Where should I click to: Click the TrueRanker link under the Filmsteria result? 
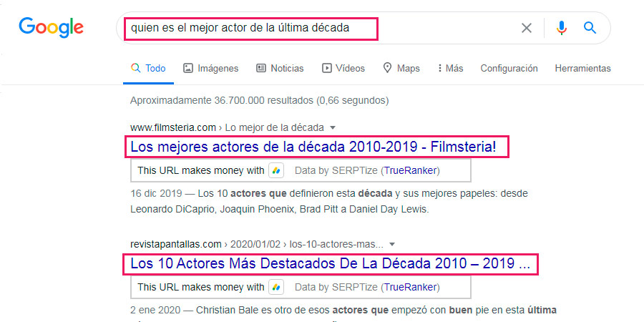410,171
